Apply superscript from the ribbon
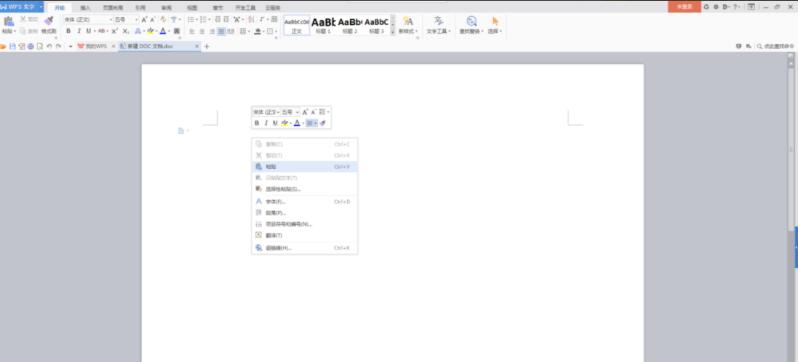This screenshot has width=798, height=362. [x=115, y=31]
